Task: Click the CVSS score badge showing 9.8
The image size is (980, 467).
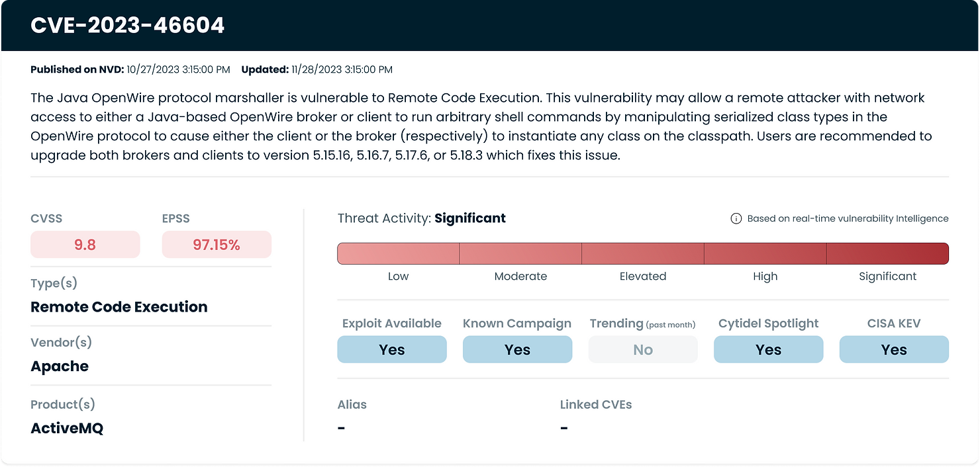Action: (x=85, y=244)
